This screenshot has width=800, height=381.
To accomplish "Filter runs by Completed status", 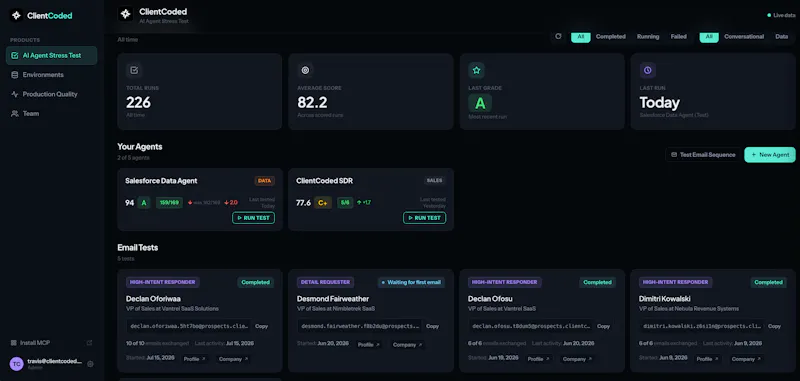I will pos(611,37).
